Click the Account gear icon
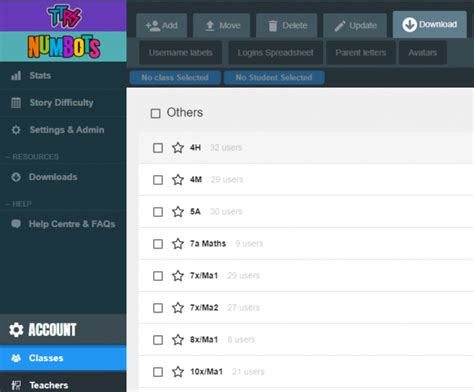Viewport: 474px width, 392px height. click(16, 330)
